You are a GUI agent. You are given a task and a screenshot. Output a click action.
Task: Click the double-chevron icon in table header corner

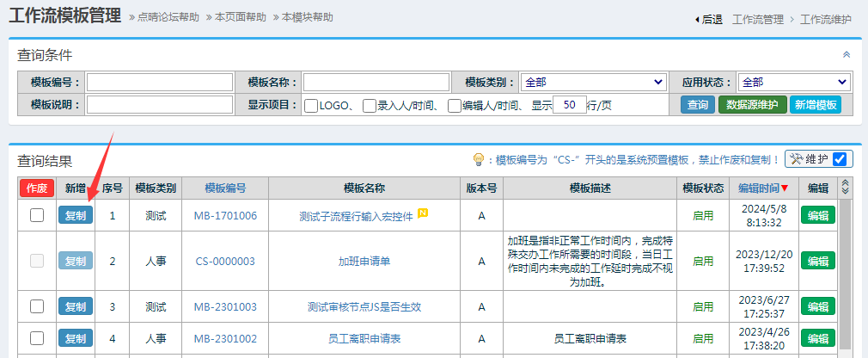(845, 188)
